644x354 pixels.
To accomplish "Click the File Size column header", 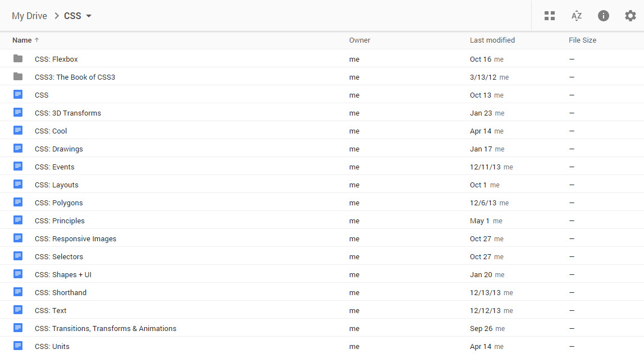I will 582,40.
